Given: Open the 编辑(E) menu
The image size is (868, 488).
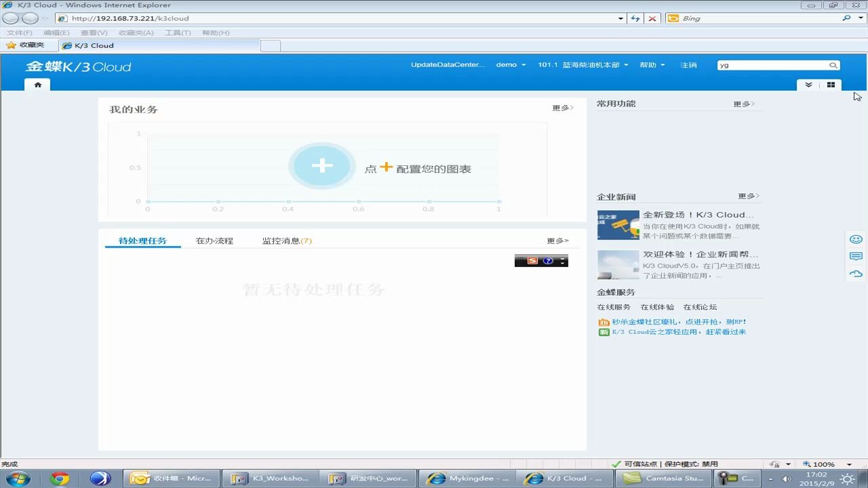Looking at the screenshot, I should pyautogui.click(x=56, y=33).
